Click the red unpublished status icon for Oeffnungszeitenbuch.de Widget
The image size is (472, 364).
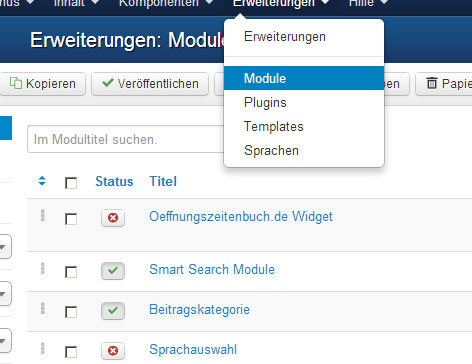click(113, 218)
